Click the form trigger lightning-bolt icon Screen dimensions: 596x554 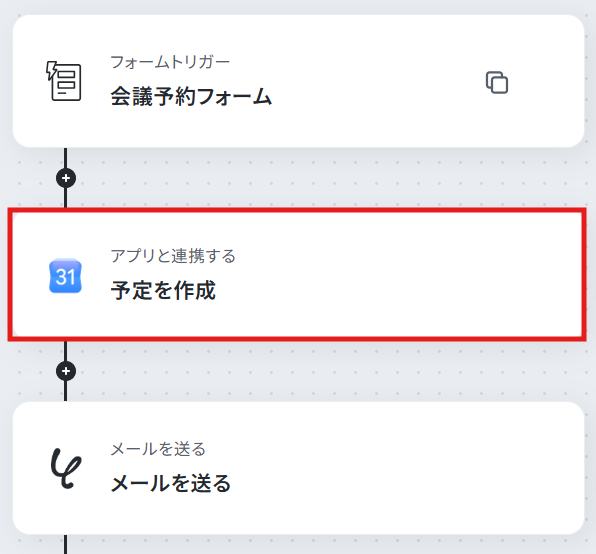pyautogui.click(x=63, y=81)
